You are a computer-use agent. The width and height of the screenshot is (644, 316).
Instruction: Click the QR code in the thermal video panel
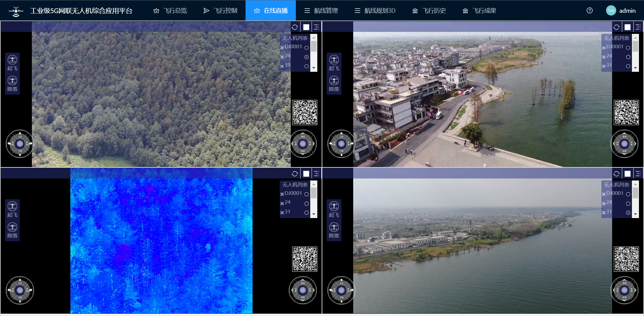(x=305, y=259)
